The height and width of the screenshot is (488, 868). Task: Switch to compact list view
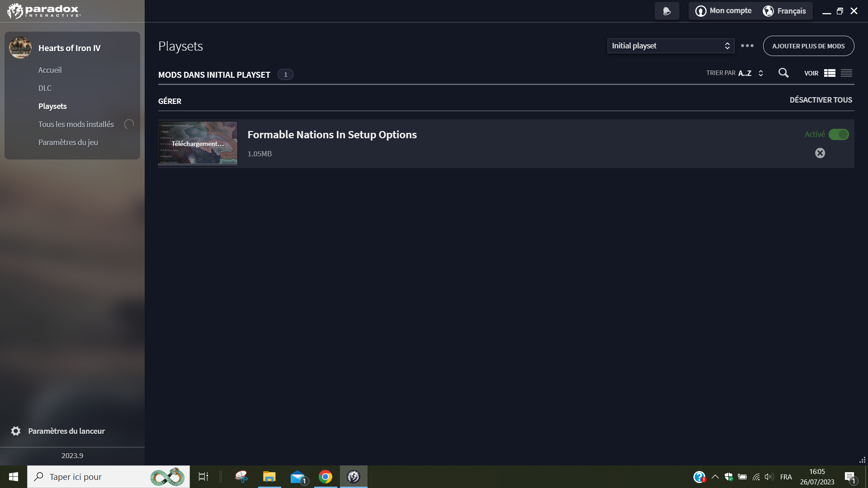846,73
